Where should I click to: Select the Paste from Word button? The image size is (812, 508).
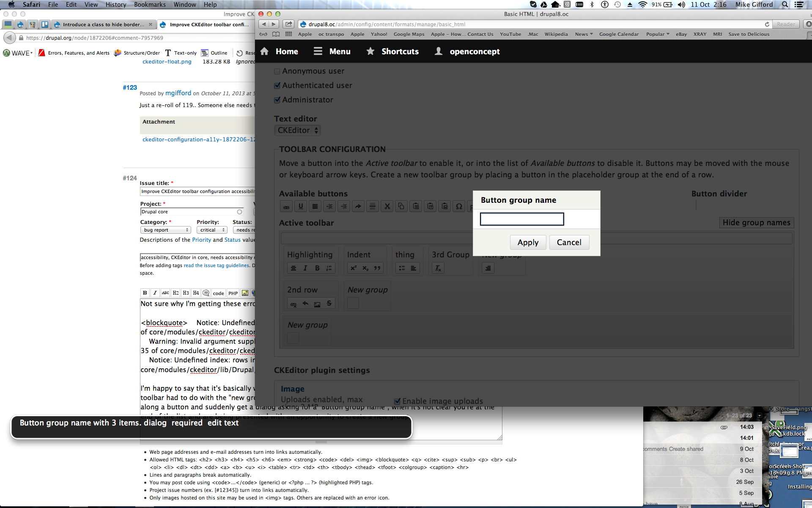[x=444, y=207]
